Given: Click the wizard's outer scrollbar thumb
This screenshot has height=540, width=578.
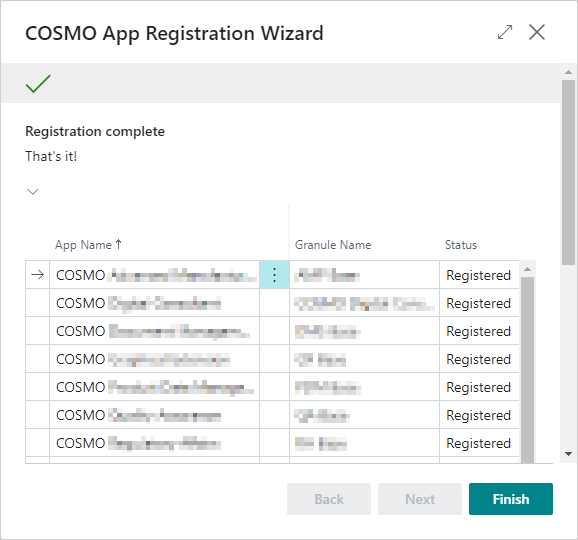Looking at the screenshot, I should 568,172.
